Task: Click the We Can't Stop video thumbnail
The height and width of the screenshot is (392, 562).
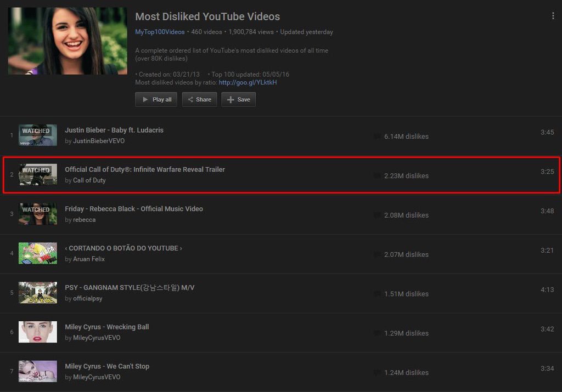Action: (38, 371)
